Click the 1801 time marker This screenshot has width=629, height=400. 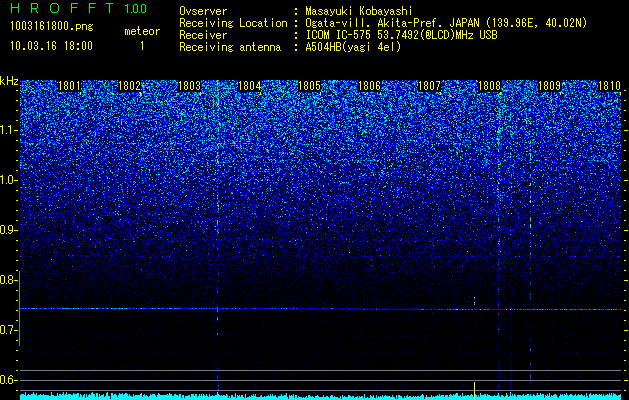coord(69,86)
